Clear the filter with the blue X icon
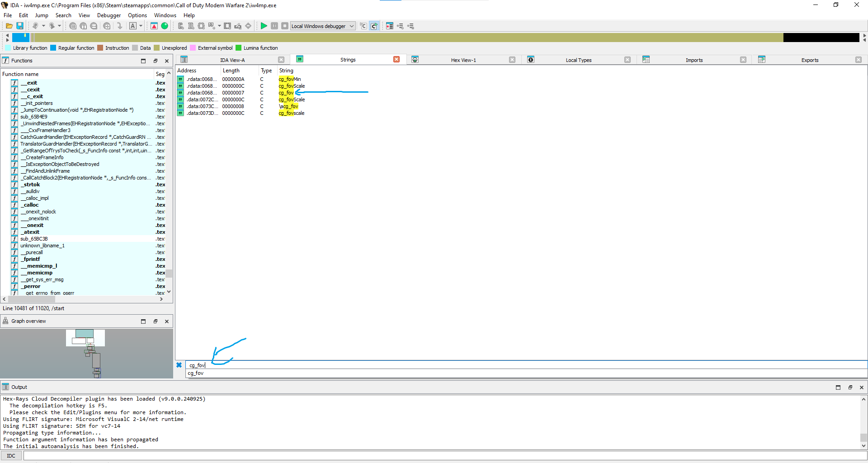 click(179, 365)
